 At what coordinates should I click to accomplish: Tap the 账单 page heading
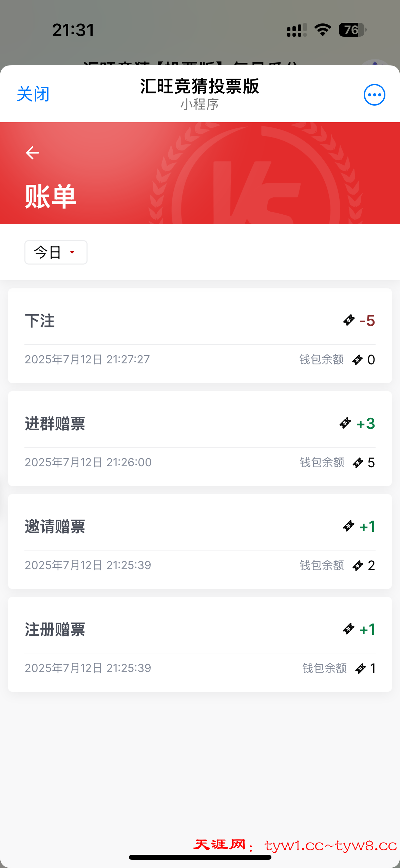(x=51, y=197)
